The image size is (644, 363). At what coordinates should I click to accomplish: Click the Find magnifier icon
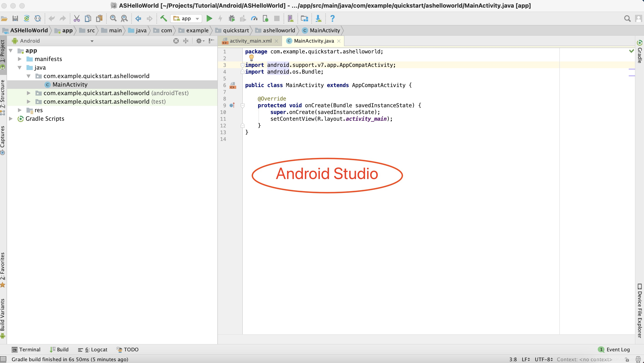pos(113,18)
